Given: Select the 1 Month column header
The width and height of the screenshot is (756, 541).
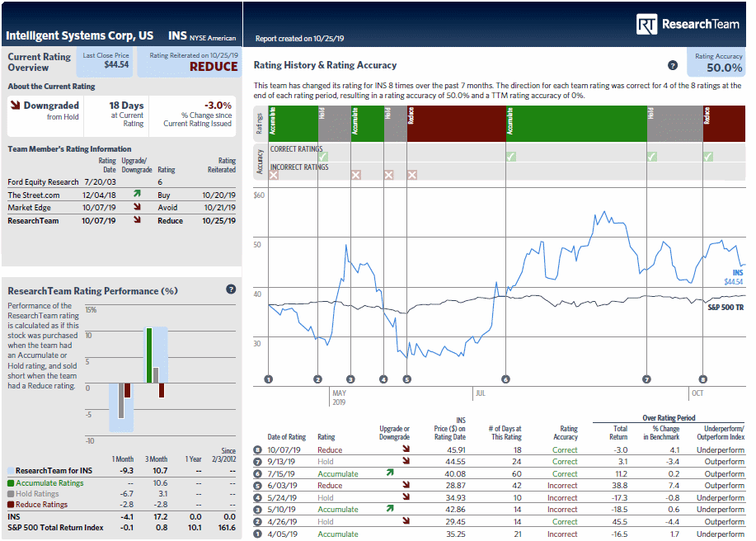Looking at the screenshot, I should 123,459.
